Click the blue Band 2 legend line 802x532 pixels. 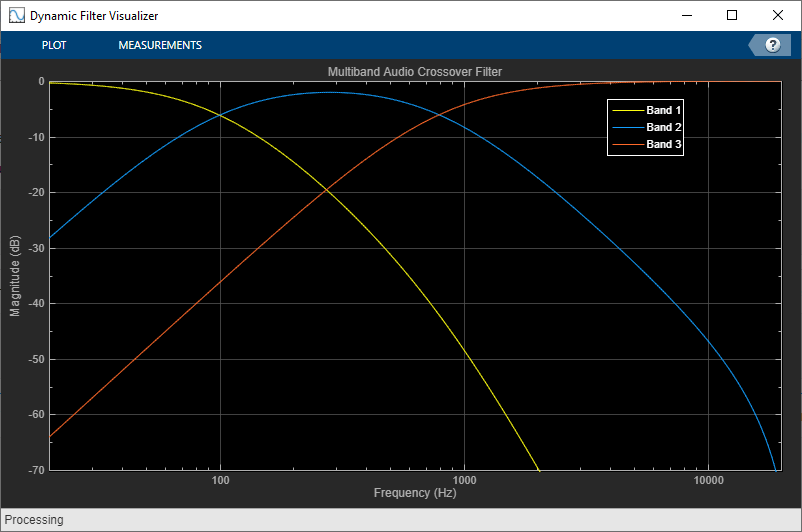(x=628, y=127)
